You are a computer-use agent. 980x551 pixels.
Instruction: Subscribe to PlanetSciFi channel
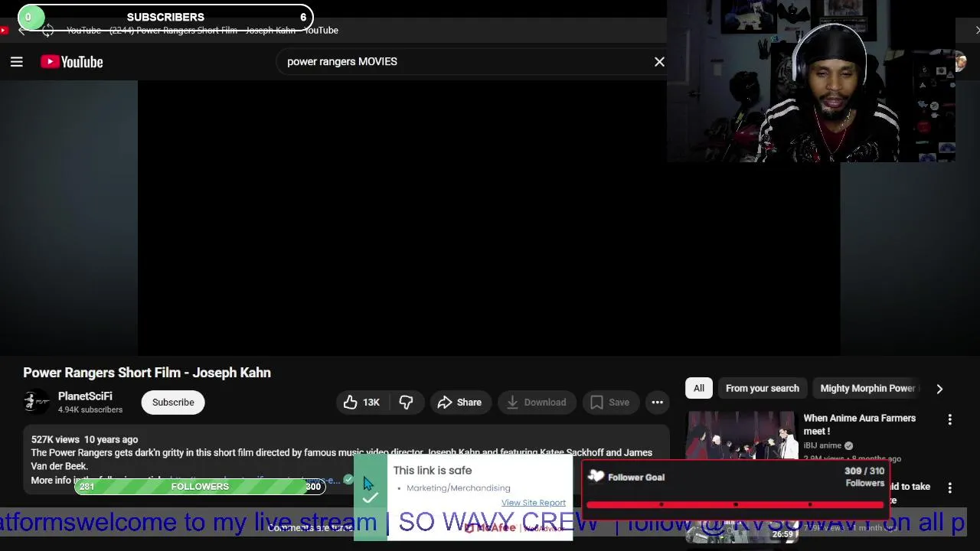(173, 402)
